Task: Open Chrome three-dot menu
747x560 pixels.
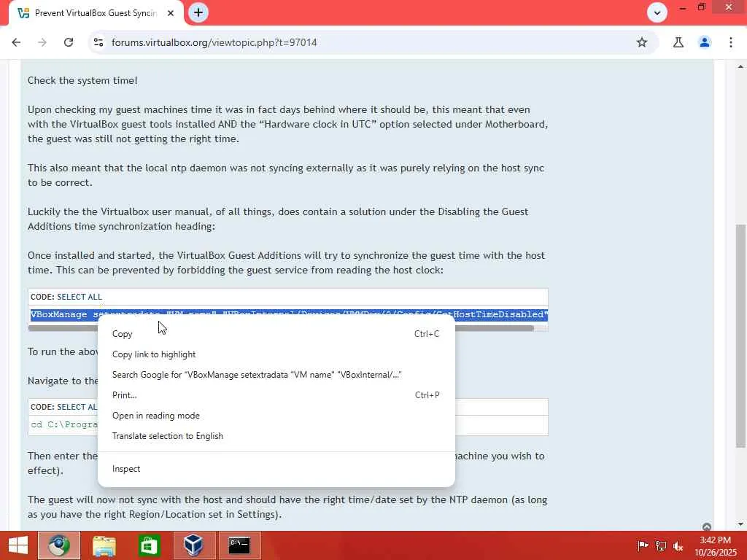Action: pos(731,42)
